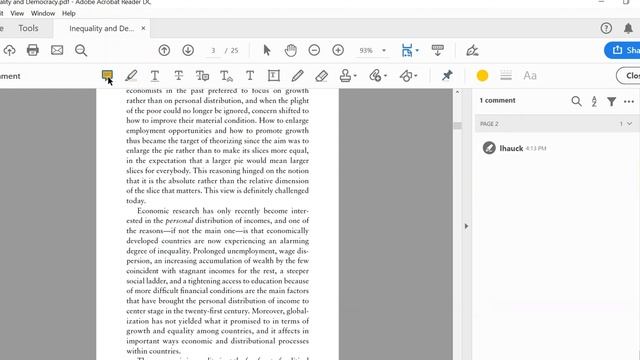Search comments with magnifier icon
640x360 pixels.
pyautogui.click(x=576, y=101)
